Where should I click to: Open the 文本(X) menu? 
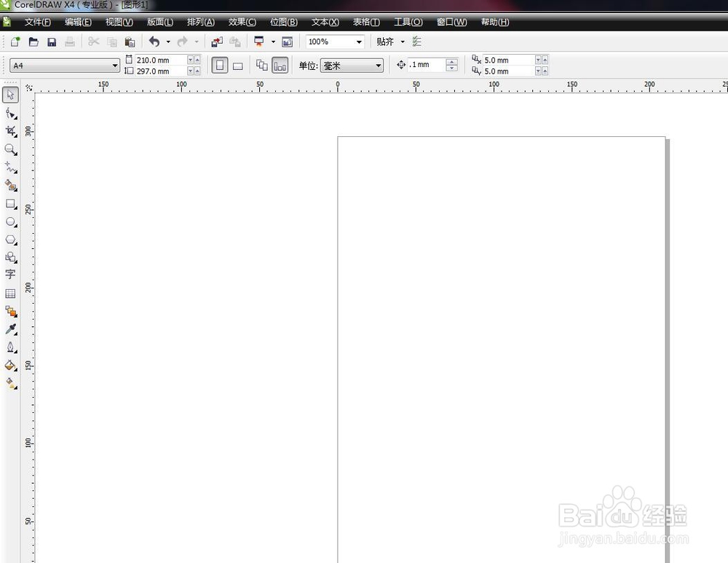click(x=325, y=23)
